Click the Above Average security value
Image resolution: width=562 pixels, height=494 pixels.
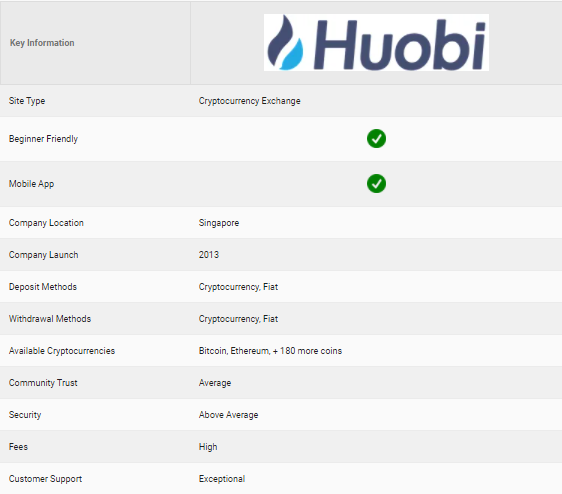tap(228, 415)
